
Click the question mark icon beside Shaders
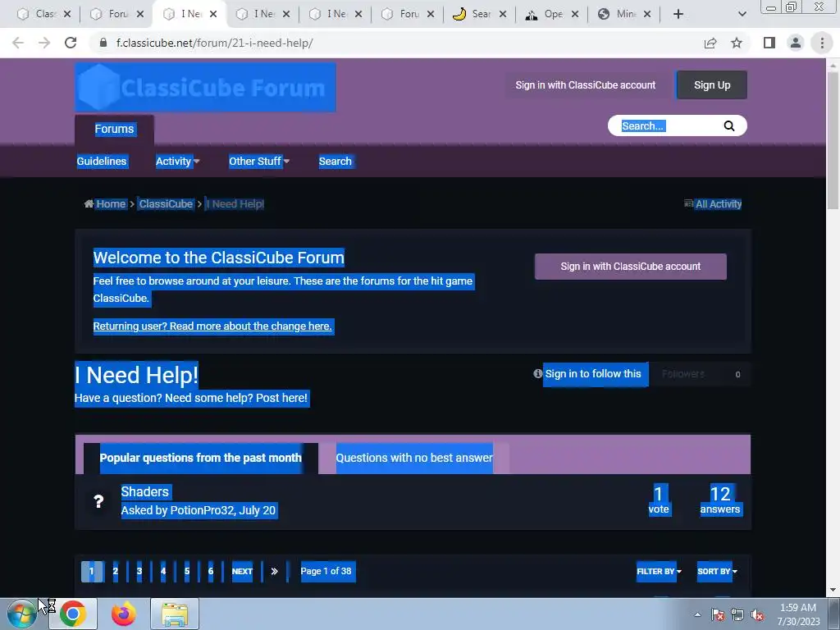pos(98,501)
